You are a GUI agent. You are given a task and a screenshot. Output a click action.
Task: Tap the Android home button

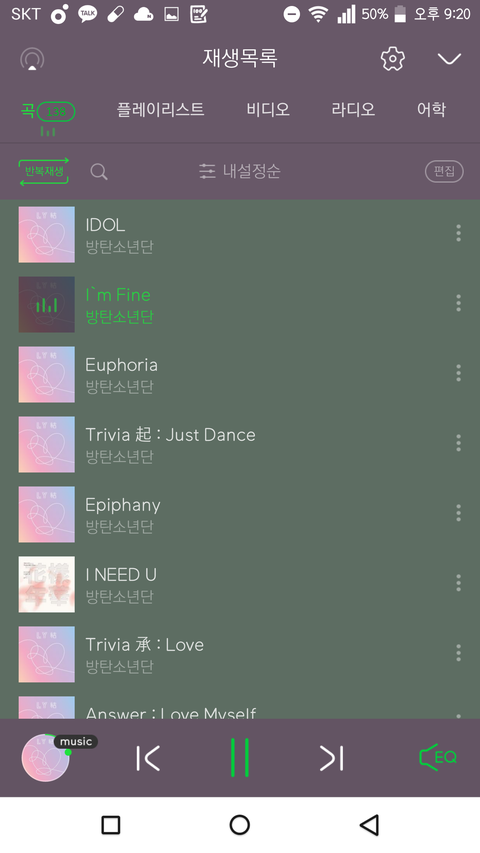[239, 825]
